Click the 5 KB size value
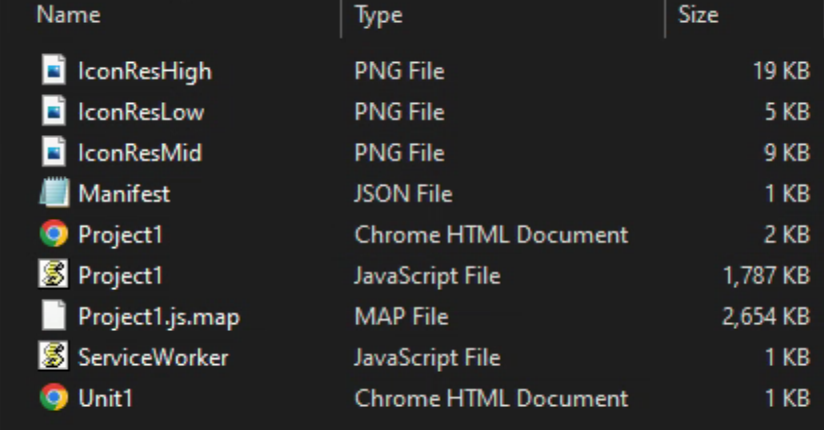 point(787,111)
